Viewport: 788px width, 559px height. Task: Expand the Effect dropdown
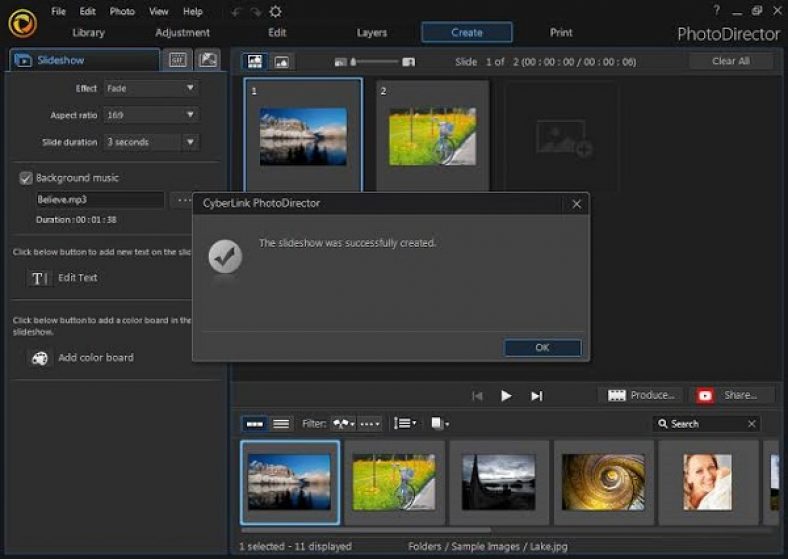click(190, 88)
